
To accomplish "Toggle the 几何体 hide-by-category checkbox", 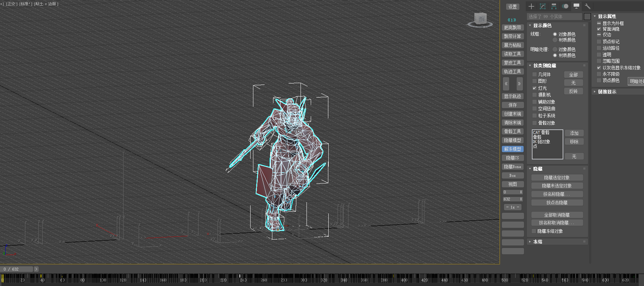I will (535, 74).
